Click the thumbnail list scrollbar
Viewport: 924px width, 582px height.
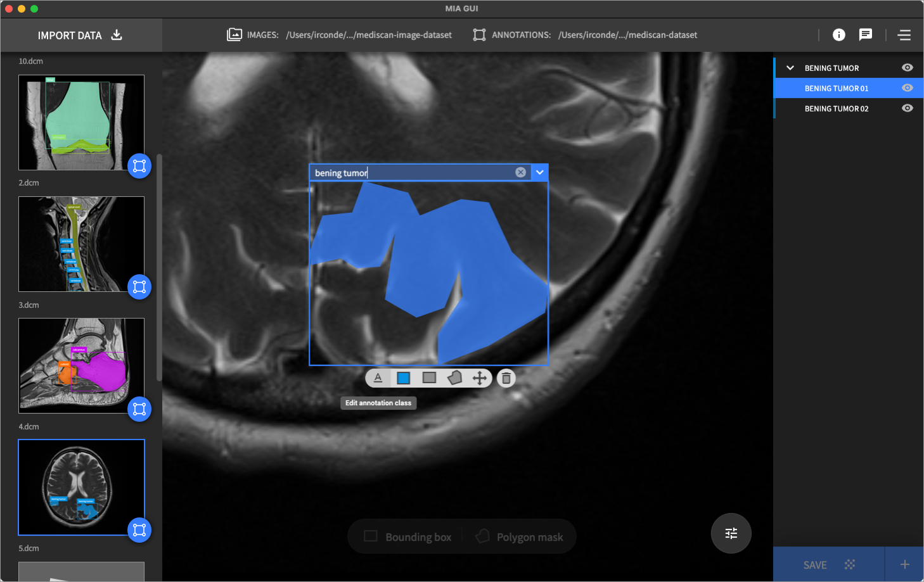coord(159,267)
